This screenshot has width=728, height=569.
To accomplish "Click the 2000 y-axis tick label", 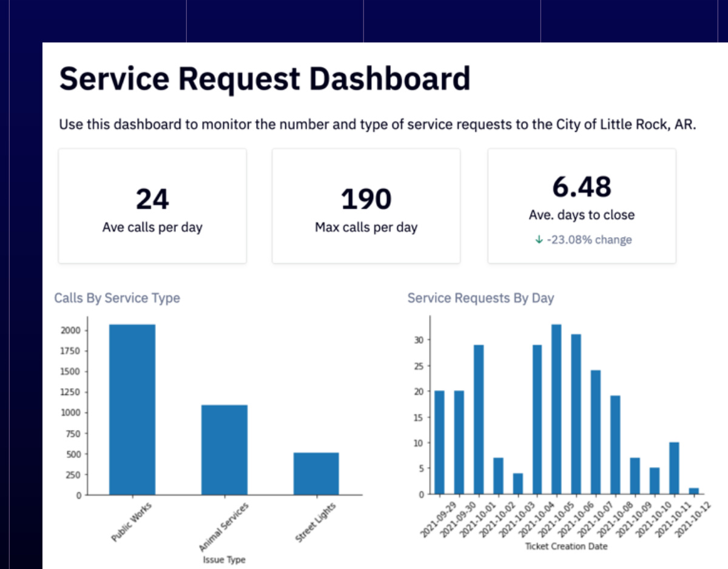I will pos(70,331).
